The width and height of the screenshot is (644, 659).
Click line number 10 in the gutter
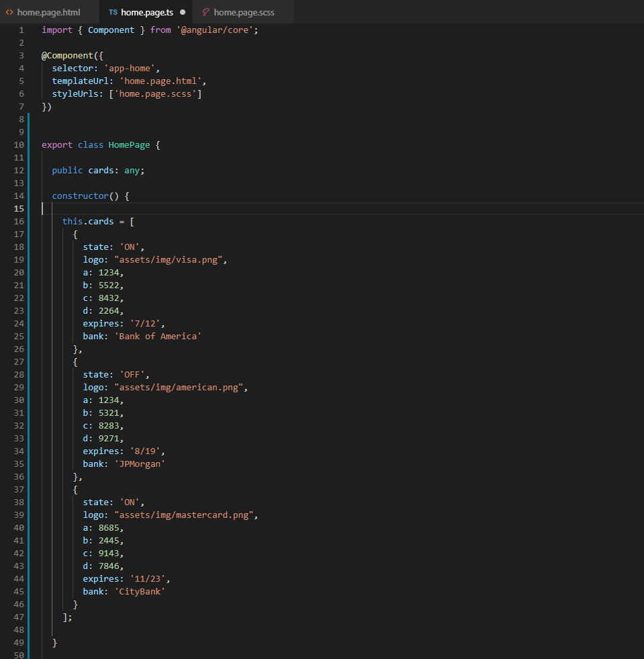tap(19, 144)
